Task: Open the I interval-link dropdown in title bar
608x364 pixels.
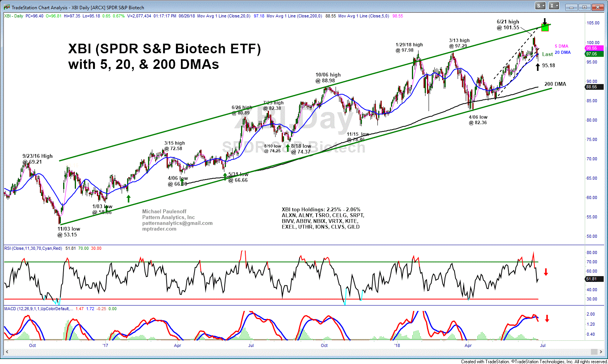Action: click(x=554, y=6)
